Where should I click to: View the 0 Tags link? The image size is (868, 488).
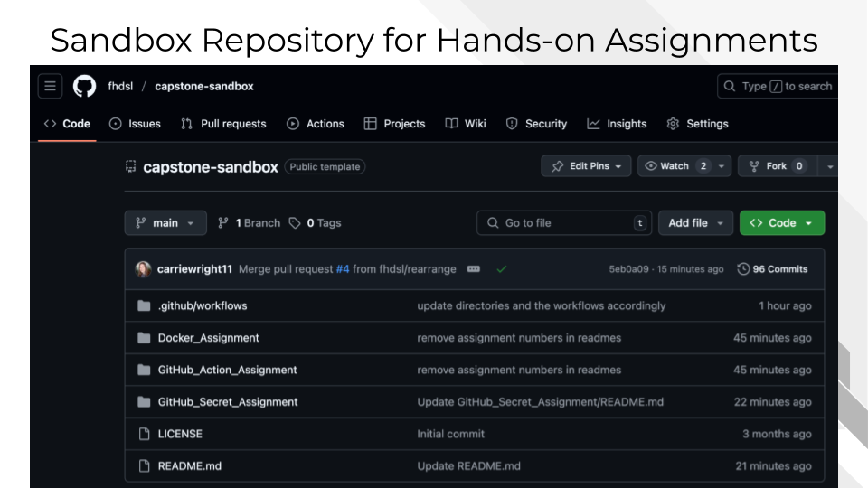coord(315,223)
